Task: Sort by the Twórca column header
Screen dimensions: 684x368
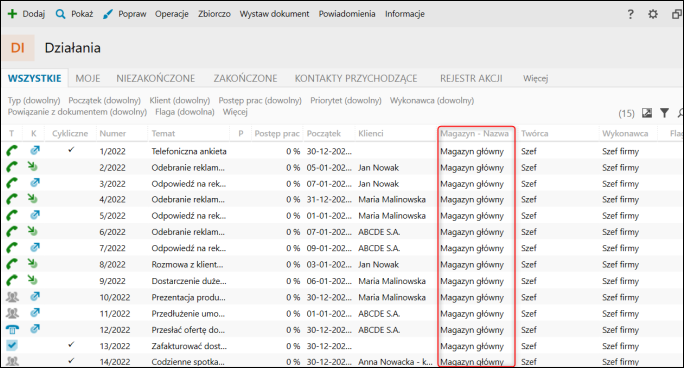Action: point(535,133)
